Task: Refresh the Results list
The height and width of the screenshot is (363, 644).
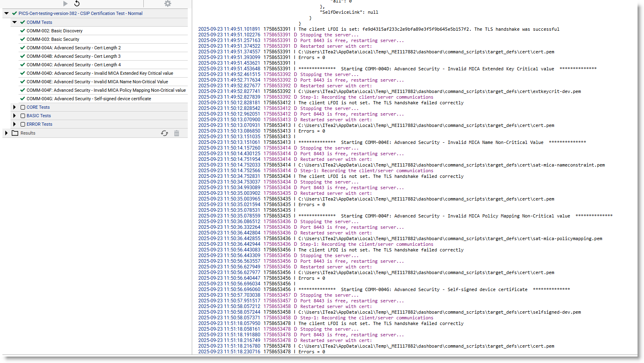Action: coord(164,133)
